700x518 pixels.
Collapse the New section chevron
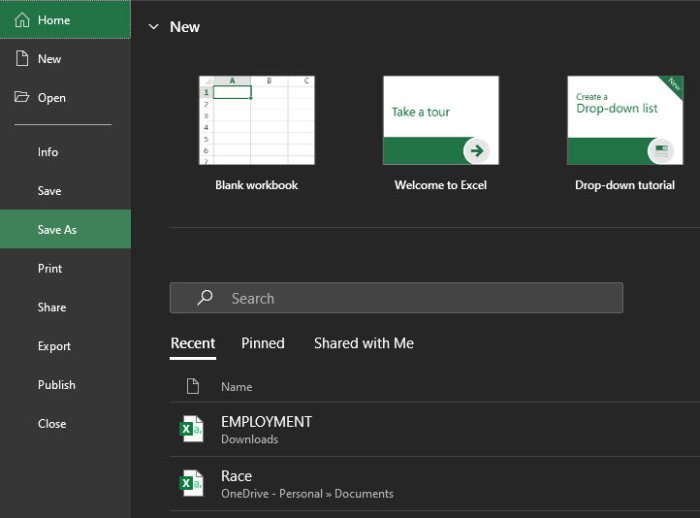153,27
